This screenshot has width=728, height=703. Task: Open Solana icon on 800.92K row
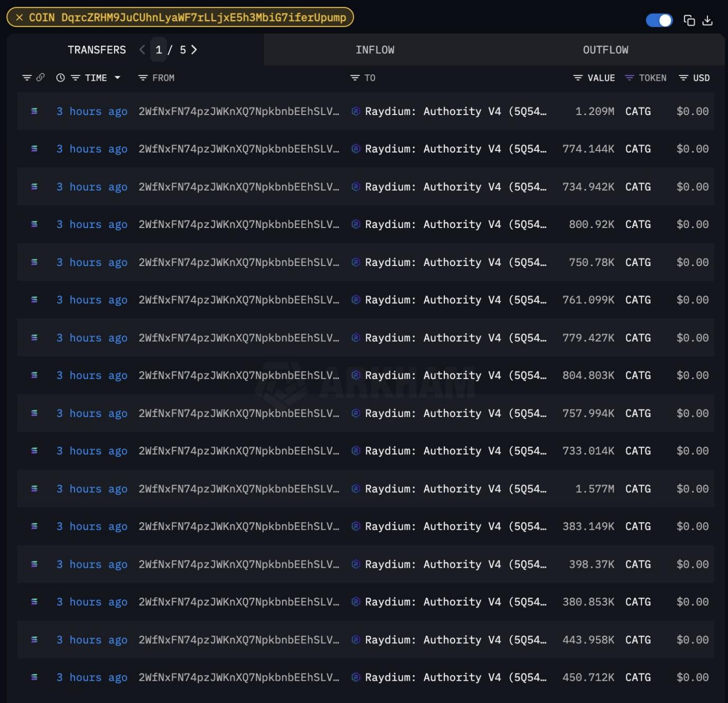click(34, 224)
